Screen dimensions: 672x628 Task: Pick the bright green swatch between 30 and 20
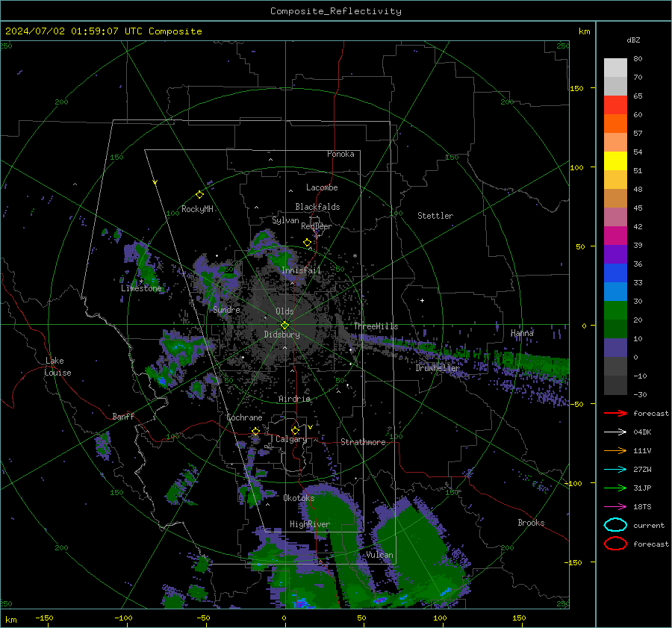[615, 311]
